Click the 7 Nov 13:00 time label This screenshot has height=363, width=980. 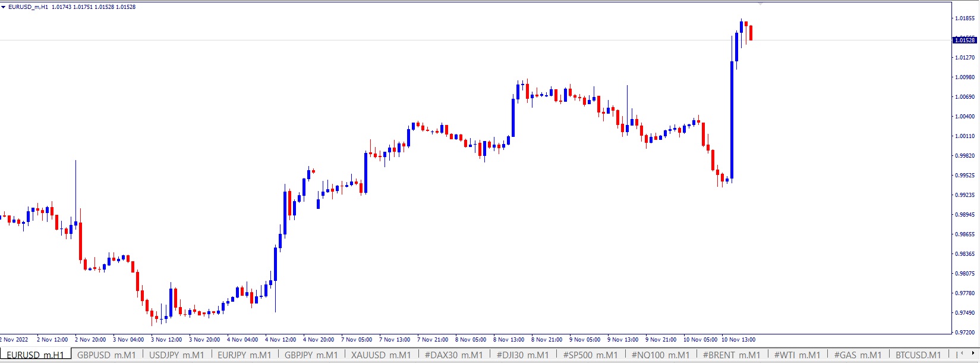(395, 340)
